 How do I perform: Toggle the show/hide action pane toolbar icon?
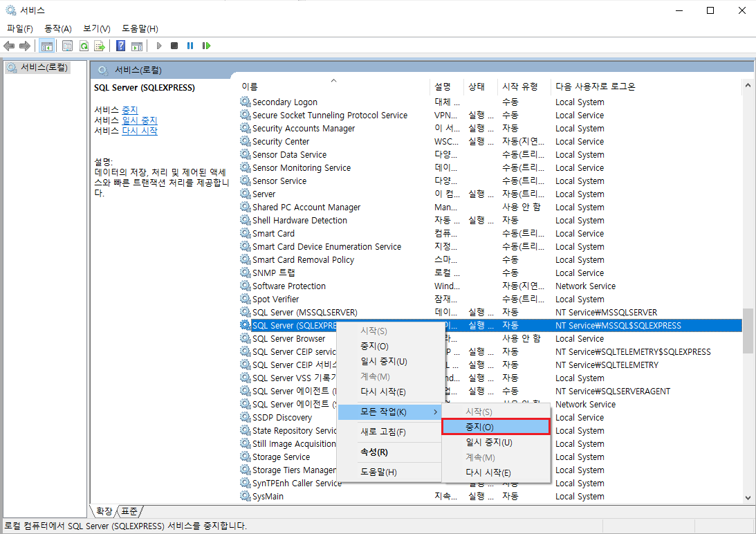tap(137, 46)
